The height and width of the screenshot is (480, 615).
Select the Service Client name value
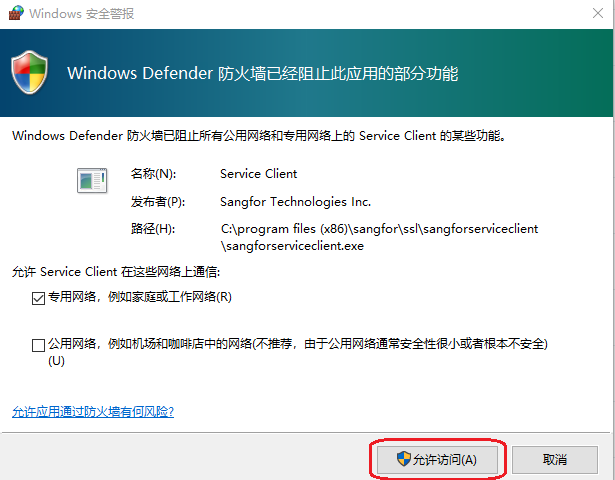coord(258,174)
